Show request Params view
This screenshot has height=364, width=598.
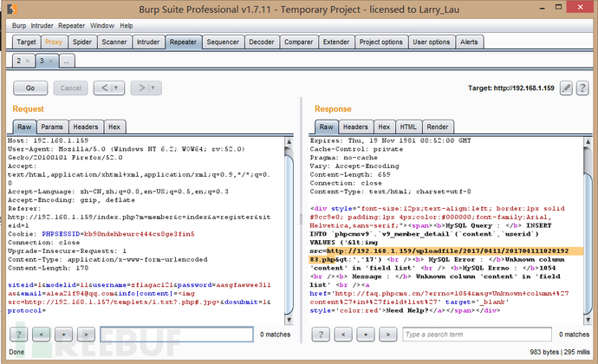52,127
